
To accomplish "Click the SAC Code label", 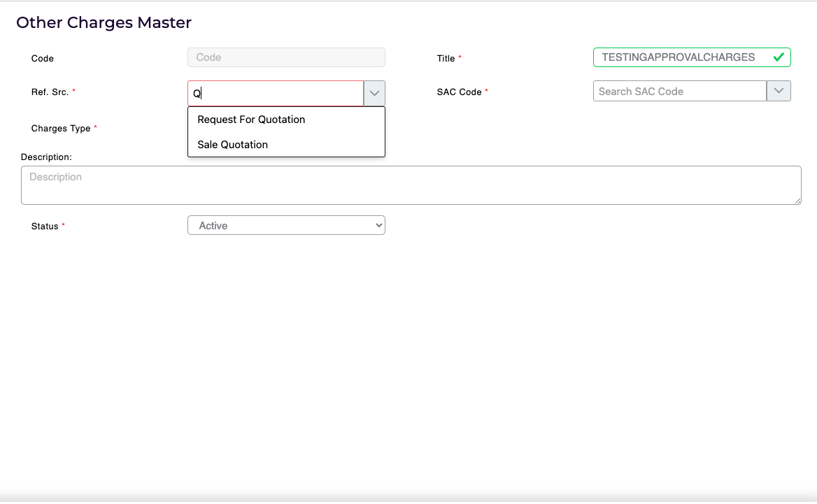I will [459, 92].
